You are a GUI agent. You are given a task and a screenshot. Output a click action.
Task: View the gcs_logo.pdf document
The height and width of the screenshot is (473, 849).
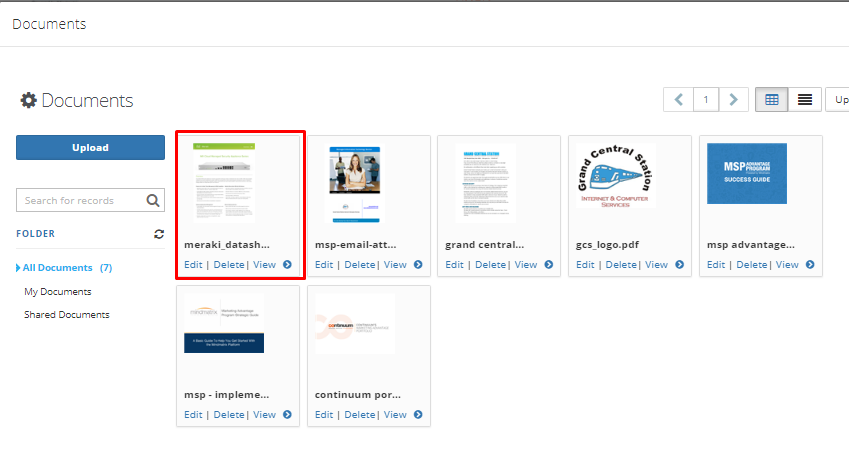[x=656, y=265]
